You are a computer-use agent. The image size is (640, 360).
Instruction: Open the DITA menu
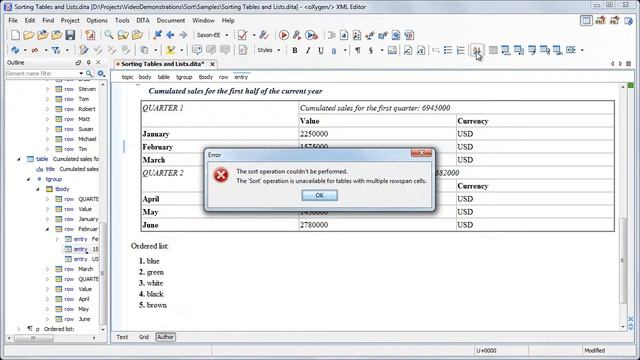point(142,20)
